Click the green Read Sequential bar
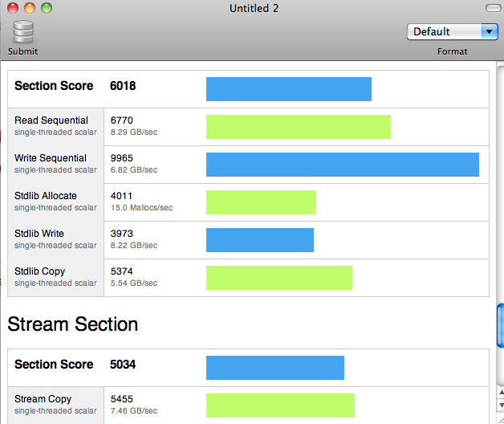This screenshot has width=504, height=424. pyautogui.click(x=299, y=127)
